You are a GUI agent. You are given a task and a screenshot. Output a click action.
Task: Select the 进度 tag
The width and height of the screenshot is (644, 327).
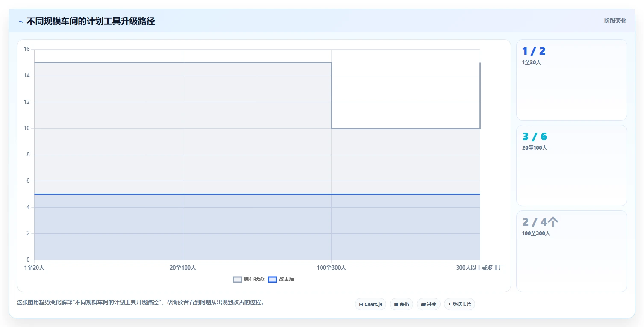tap(429, 304)
